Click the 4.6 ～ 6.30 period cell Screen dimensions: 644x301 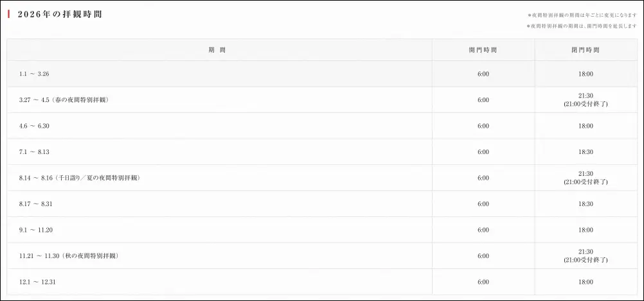tap(34, 126)
